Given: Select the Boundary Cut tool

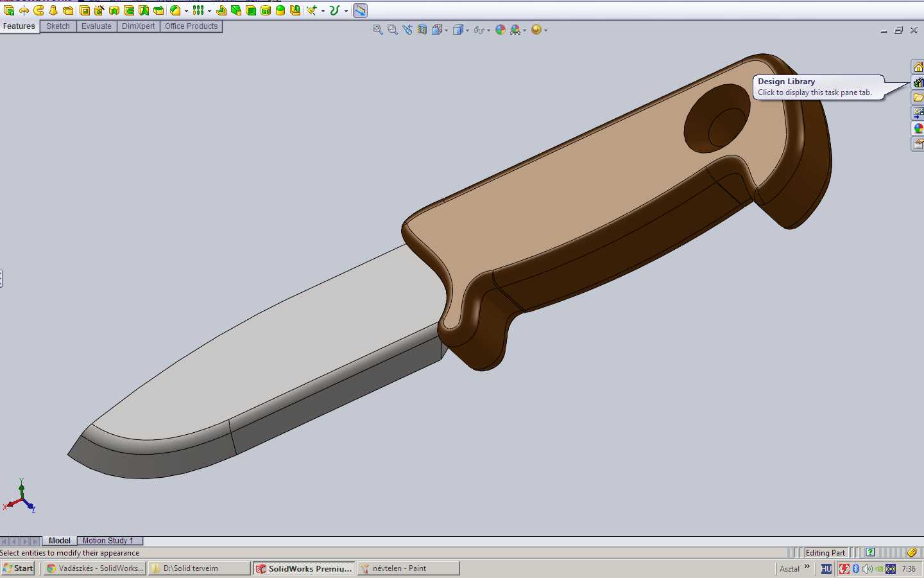Looking at the screenshot, I should (158, 10).
